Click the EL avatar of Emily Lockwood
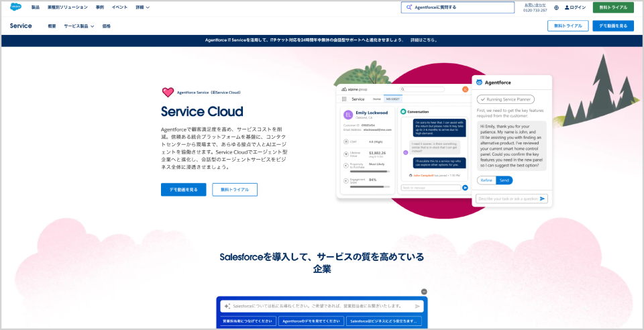Screen dimensions: 644x330 click(x=348, y=115)
